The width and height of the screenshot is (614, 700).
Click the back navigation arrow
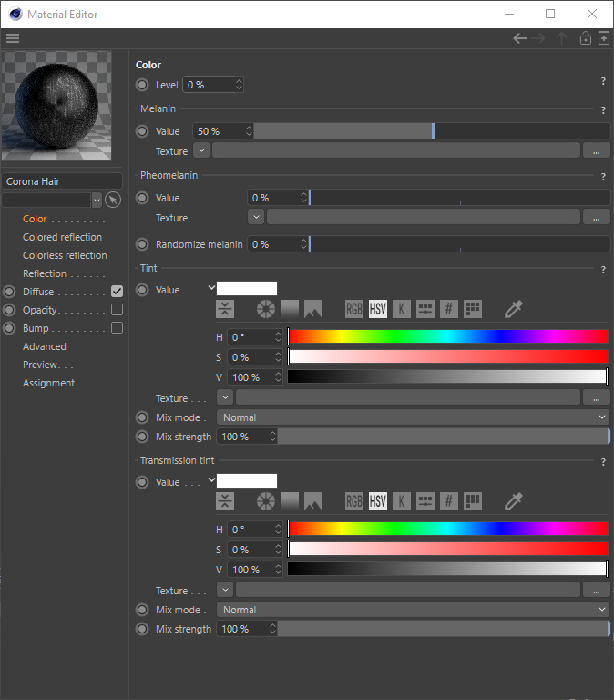520,38
